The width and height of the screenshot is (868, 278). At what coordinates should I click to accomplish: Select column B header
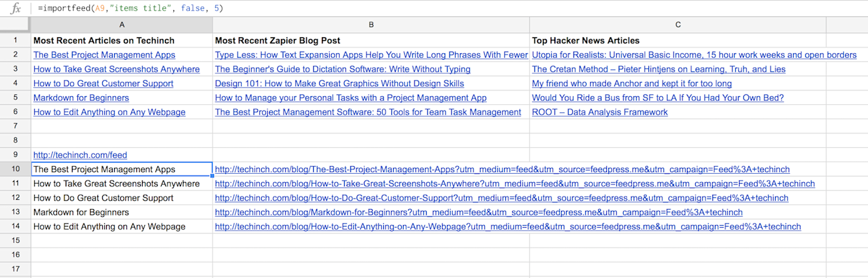371,25
